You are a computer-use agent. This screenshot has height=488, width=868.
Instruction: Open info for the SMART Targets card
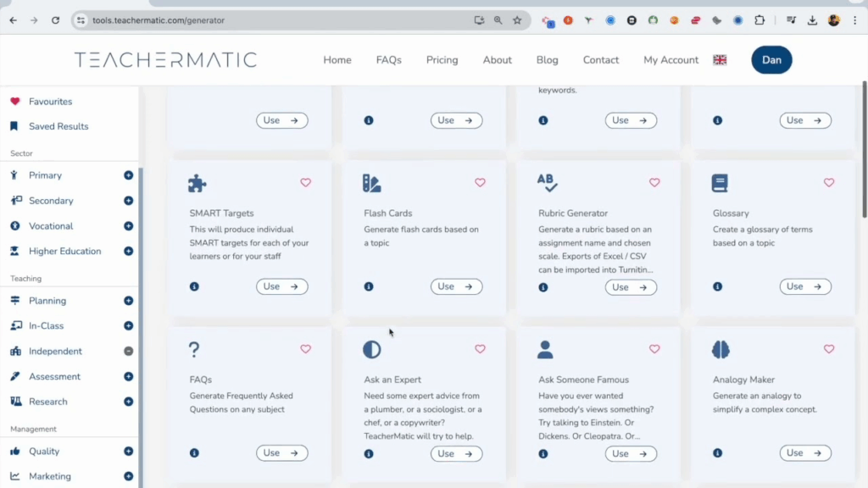[194, 287]
